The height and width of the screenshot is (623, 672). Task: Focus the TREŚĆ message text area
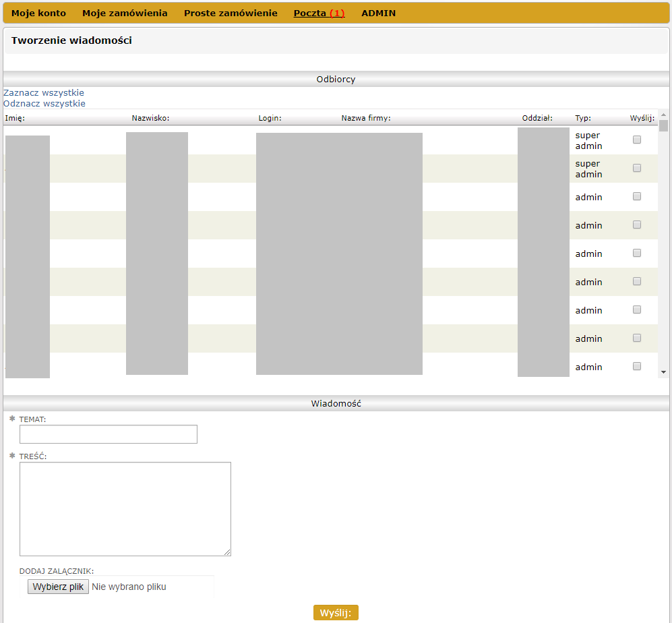(x=125, y=509)
